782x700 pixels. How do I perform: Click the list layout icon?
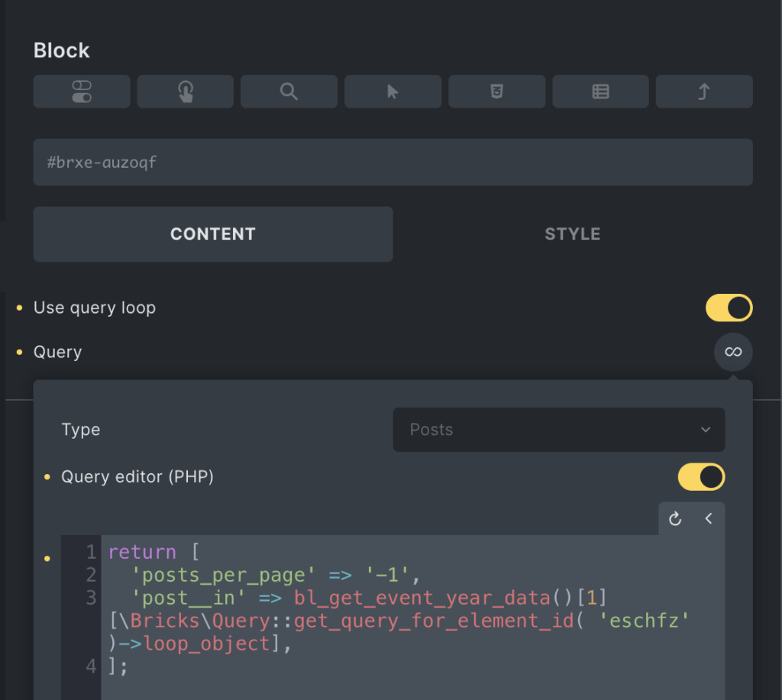point(600,92)
